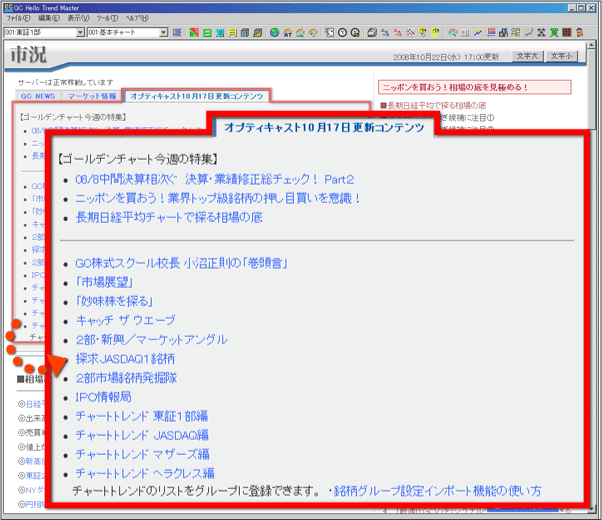Viewport: 602px width, 520px height.
Task: Open the チャートトレンド マザーズ編 link
Action: click(x=142, y=455)
